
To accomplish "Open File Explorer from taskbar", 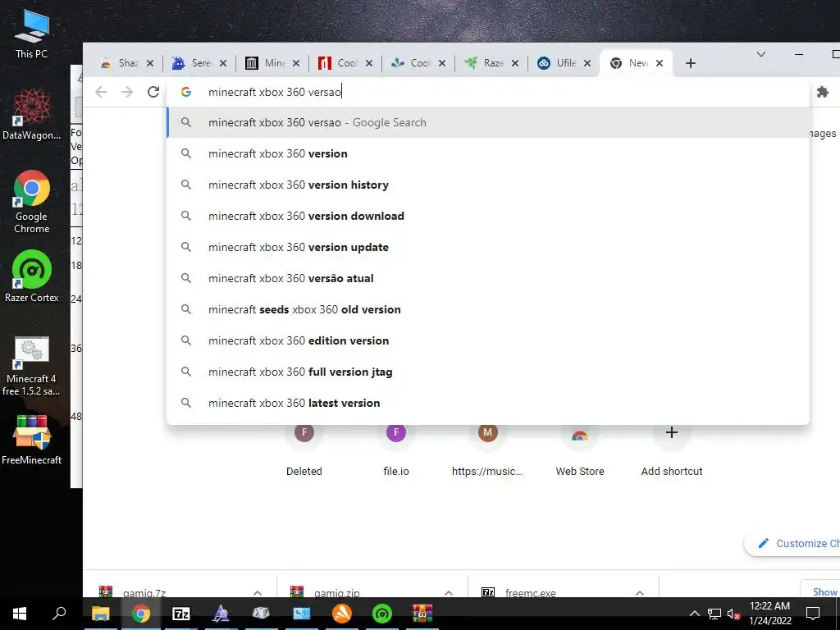I will click(100, 614).
